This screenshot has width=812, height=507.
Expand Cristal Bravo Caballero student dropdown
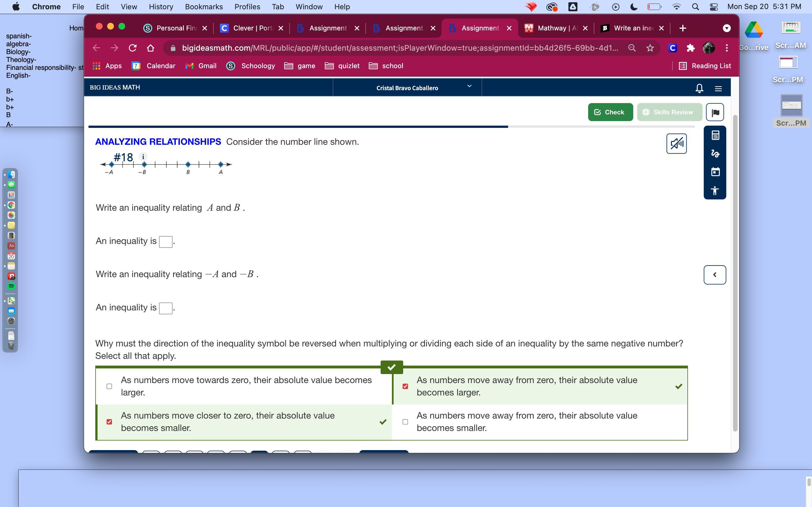(x=469, y=86)
